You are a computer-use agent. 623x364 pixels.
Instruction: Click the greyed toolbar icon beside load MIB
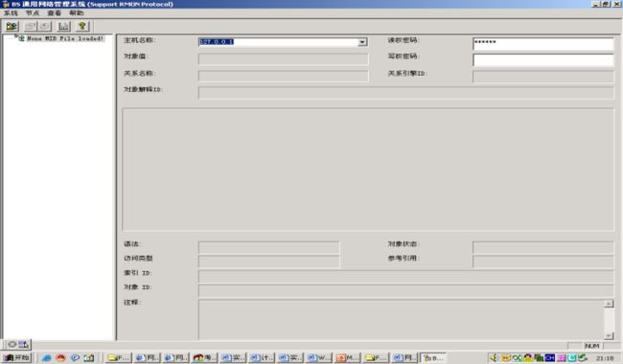(x=31, y=27)
